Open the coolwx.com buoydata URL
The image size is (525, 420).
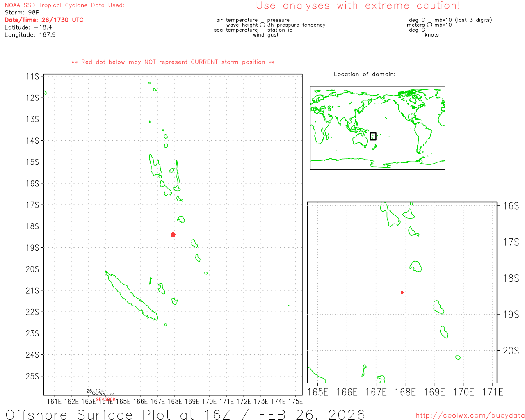click(470, 415)
